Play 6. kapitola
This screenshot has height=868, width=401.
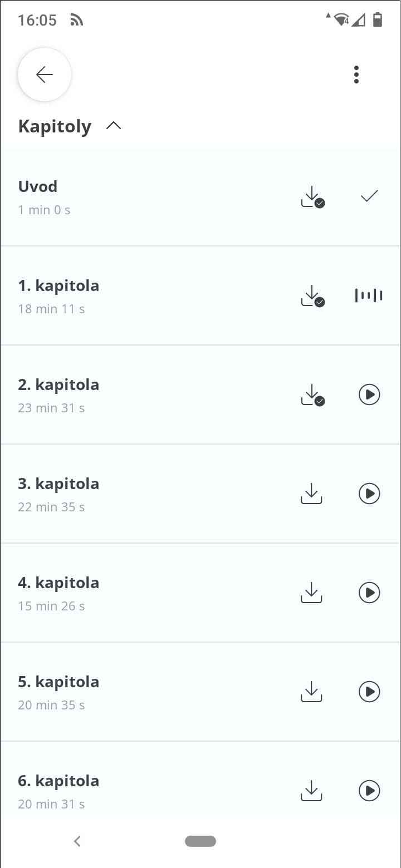[x=369, y=791]
